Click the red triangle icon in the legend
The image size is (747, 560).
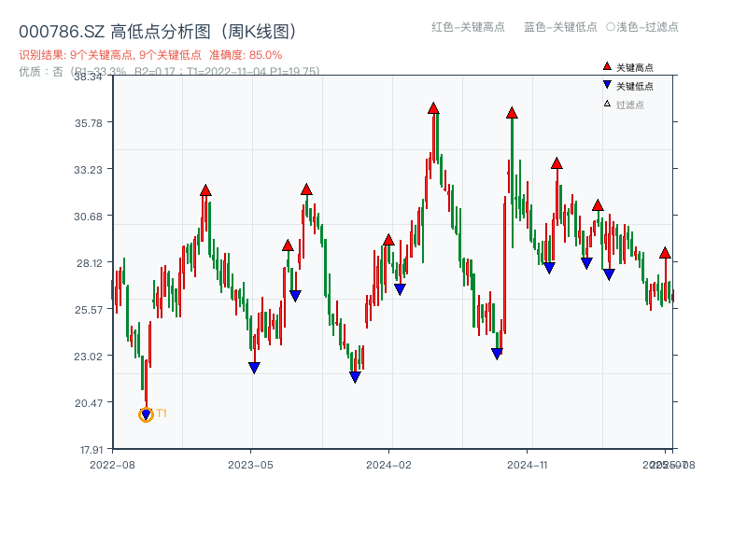coord(607,66)
